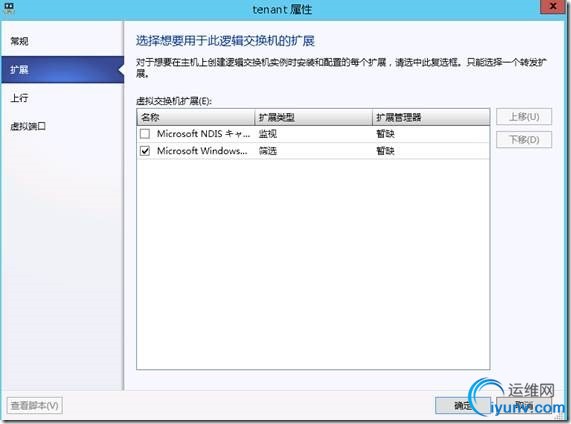
Task: Select the 扩展 sidebar page
Action: [x=62, y=69]
